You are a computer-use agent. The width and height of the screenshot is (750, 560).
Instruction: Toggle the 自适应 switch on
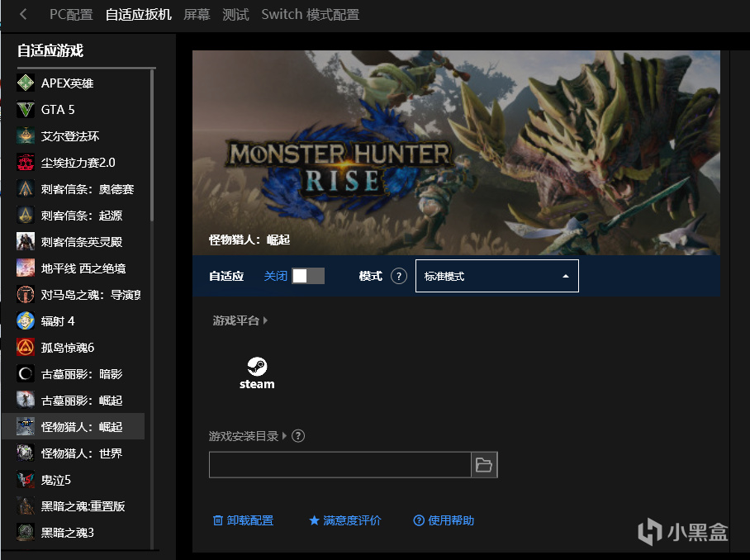308,276
